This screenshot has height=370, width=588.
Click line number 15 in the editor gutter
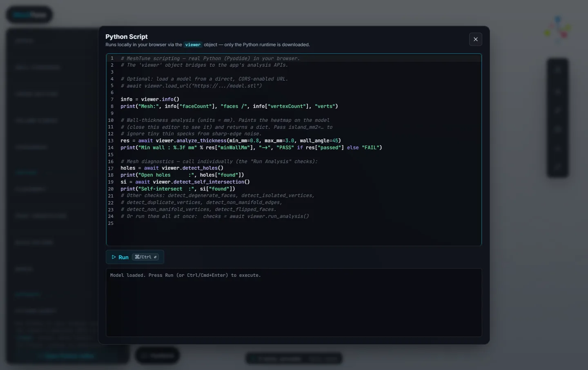click(x=111, y=155)
